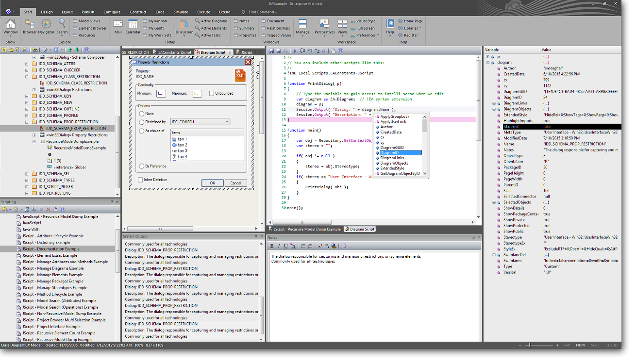Select the By Reference radio option
Screen dimensions: 636x364
pyautogui.click(x=141, y=166)
